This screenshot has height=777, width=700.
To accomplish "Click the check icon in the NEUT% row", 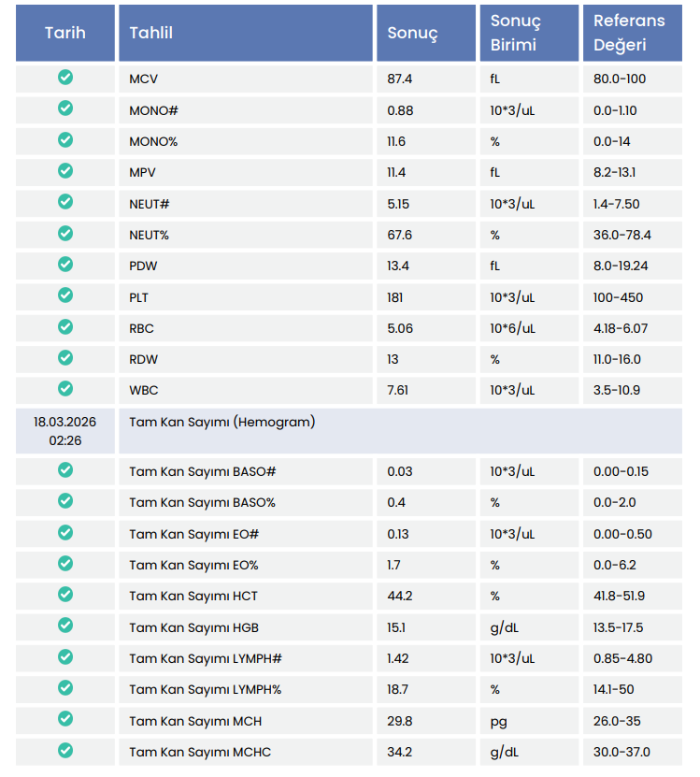I will (x=65, y=234).
